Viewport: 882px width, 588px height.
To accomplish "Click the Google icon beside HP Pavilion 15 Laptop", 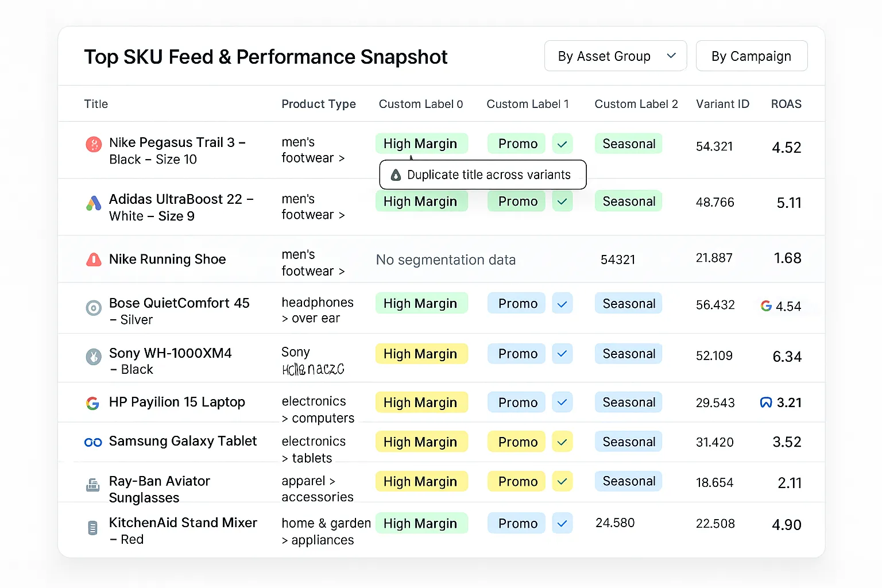I will [x=92, y=403].
